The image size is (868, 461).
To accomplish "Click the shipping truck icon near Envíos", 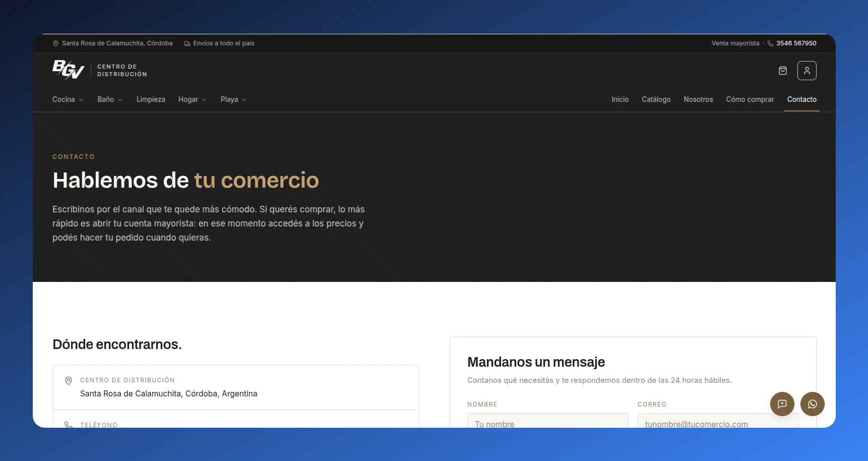I will 187,43.
